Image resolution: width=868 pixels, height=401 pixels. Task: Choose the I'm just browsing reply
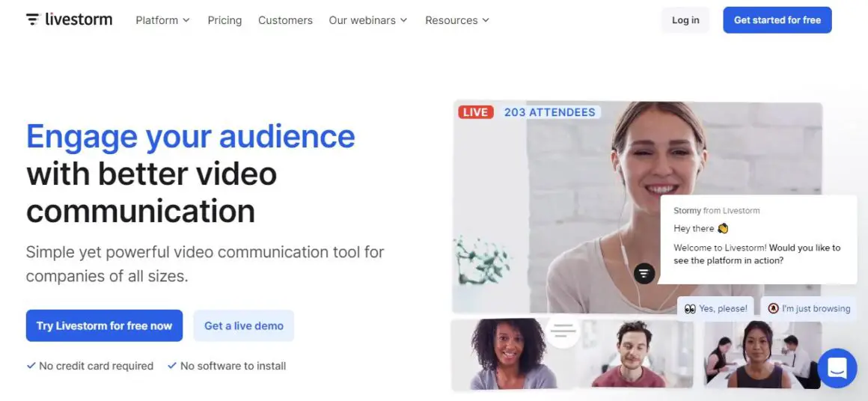809,309
